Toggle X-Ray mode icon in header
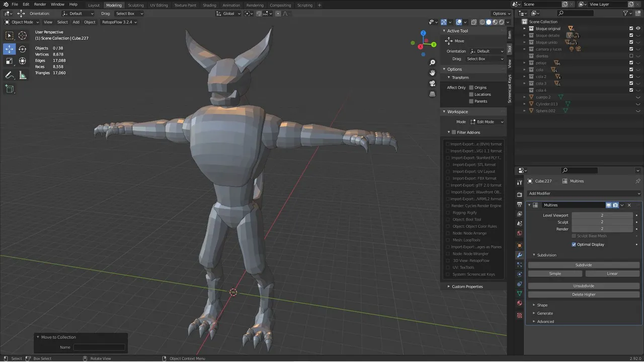Image resolution: width=644 pixels, height=362 pixels. pyautogui.click(x=474, y=22)
